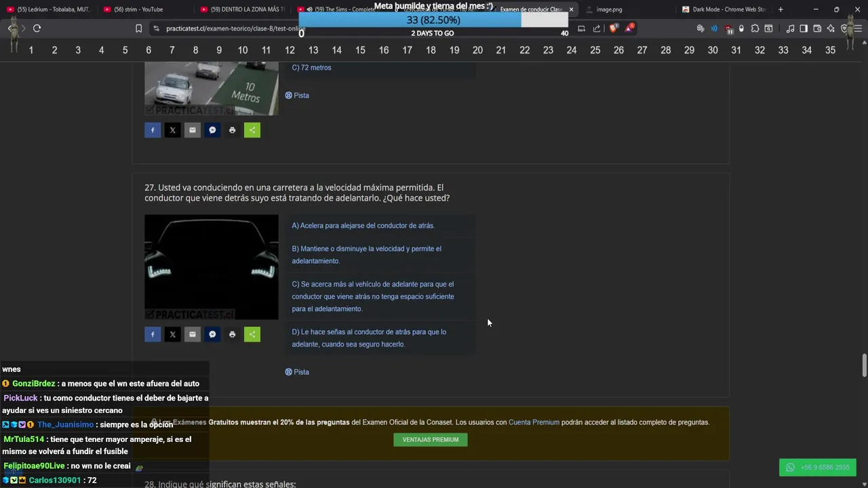Click the dark car headlights image
Viewport: 868px width, 488px height.
pos(212,267)
